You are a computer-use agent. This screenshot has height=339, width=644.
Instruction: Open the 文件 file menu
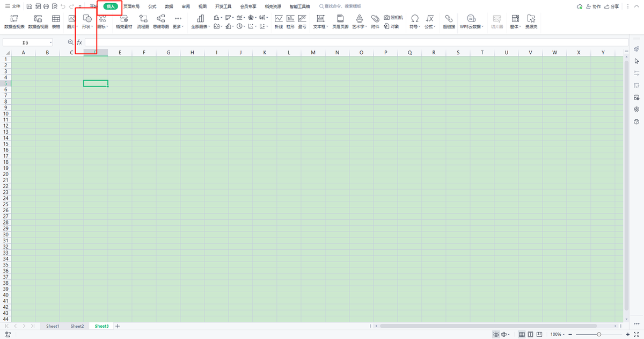pyautogui.click(x=13, y=6)
